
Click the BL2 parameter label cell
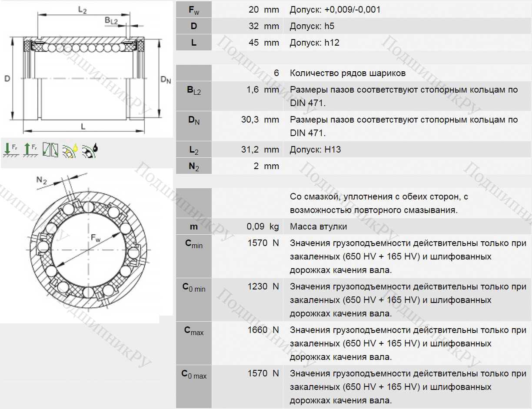pos(194,90)
